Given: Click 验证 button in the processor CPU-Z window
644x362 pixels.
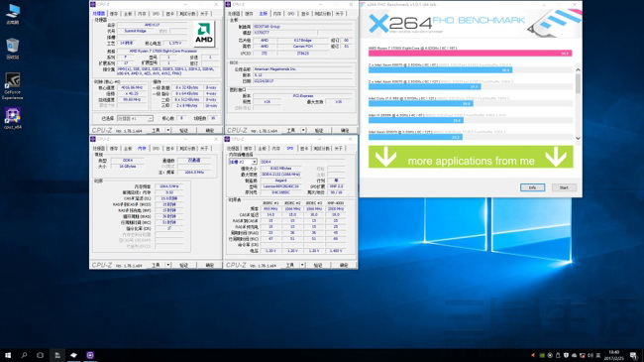Looking at the screenshot, I should coord(183,130).
